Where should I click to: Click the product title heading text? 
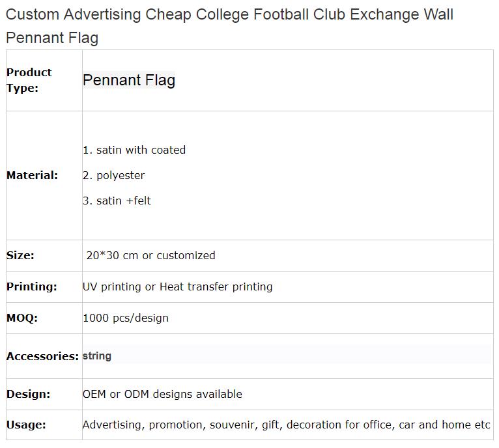229,26
